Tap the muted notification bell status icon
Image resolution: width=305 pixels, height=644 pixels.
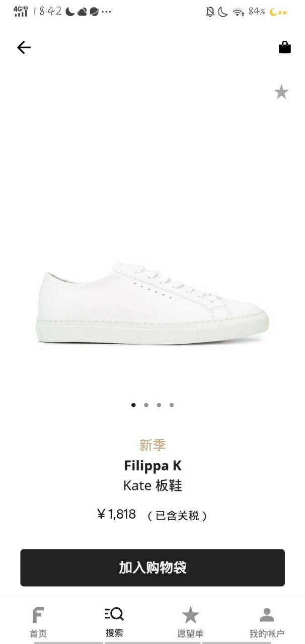click(210, 12)
